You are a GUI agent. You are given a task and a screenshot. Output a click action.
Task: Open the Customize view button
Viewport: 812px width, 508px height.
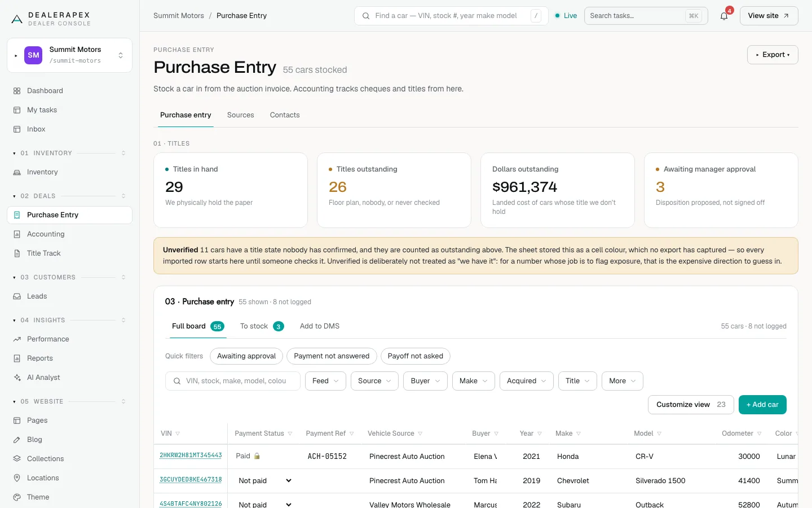click(x=691, y=405)
